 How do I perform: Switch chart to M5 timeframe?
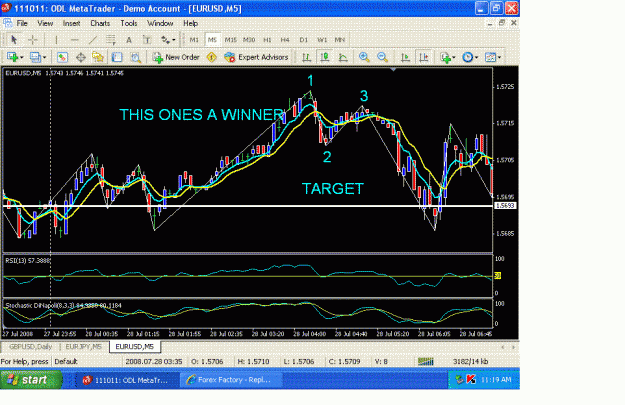pyautogui.click(x=212, y=40)
